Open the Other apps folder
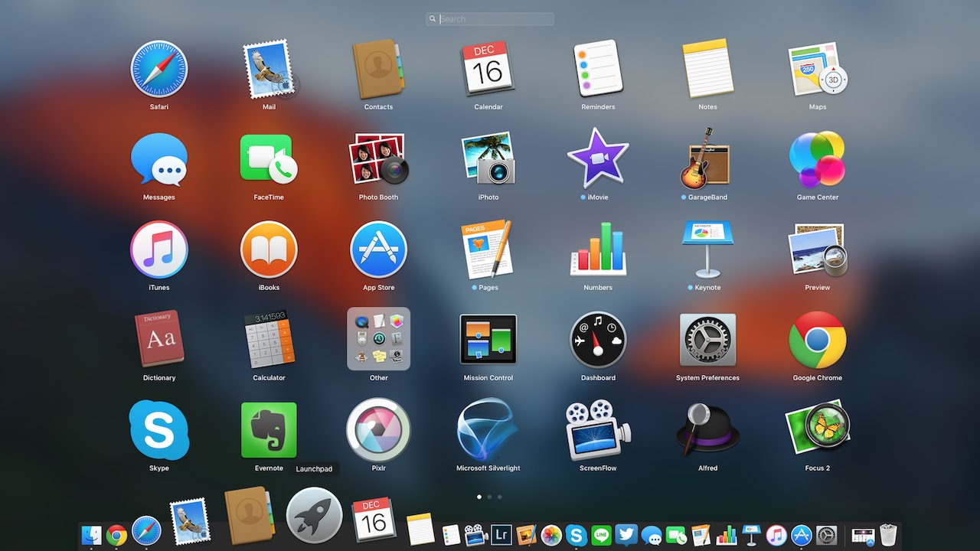Viewport: 980px width, 551px height. (378, 339)
